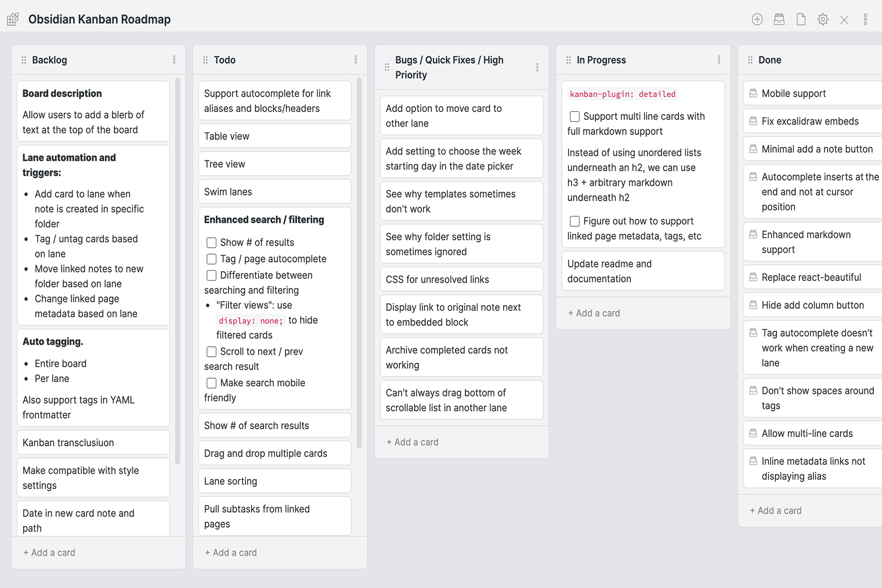Open the Todo lane options menu
Image resolution: width=882 pixels, height=588 pixels.
pos(356,60)
